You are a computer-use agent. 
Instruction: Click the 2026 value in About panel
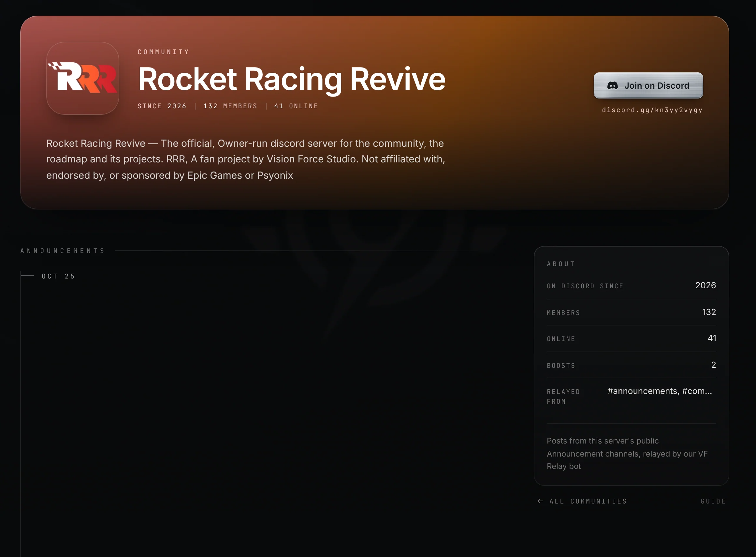pos(705,285)
